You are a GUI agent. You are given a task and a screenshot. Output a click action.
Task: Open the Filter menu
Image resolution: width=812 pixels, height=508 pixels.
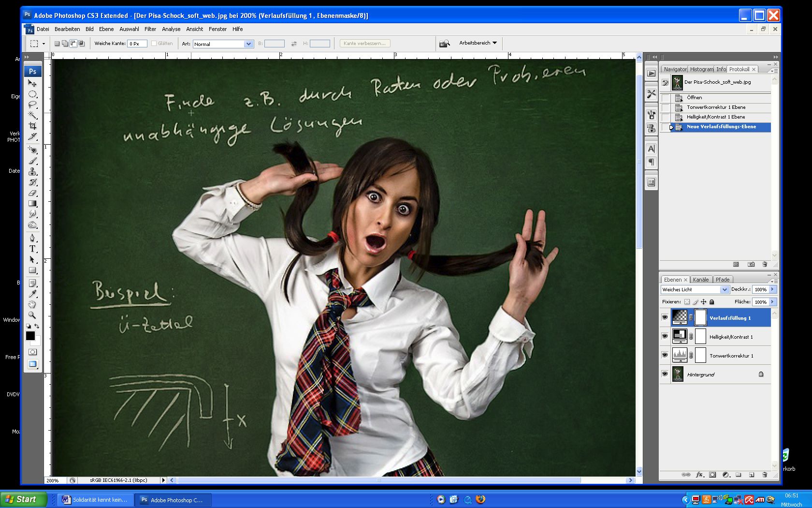coord(150,29)
